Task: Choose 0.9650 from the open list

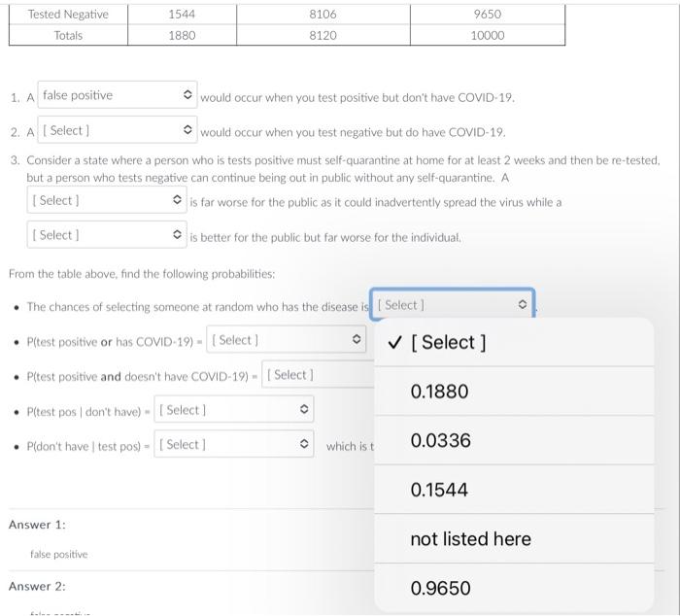Action: point(514,588)
